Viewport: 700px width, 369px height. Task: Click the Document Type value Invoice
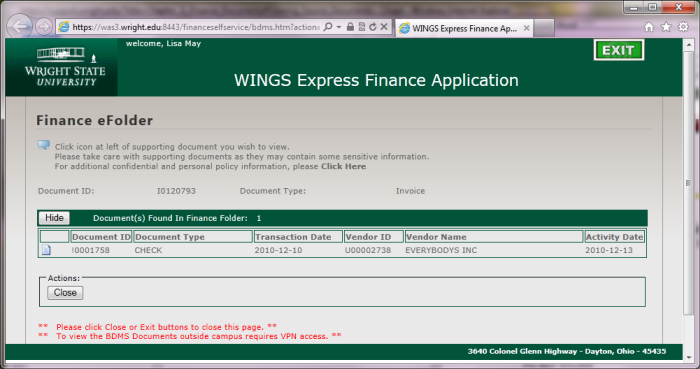pos(410,191)
